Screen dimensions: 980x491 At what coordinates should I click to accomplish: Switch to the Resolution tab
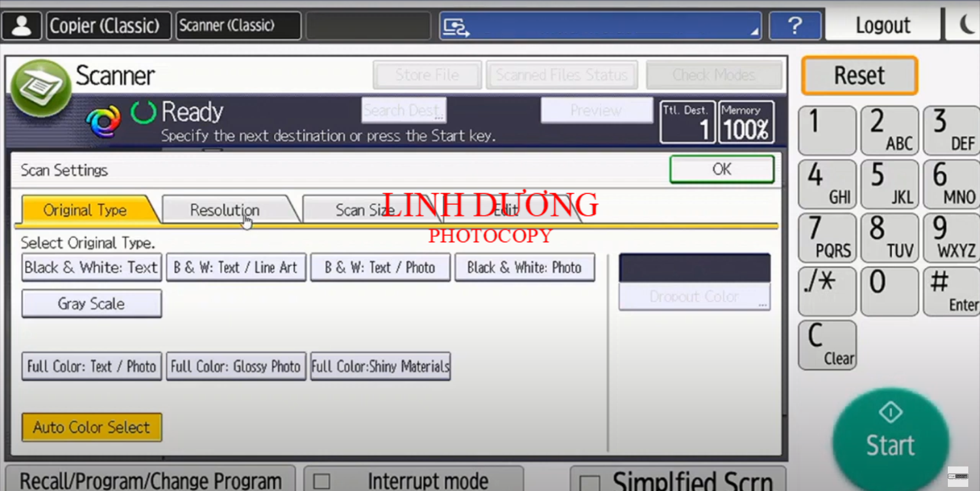tap(225, 209)
